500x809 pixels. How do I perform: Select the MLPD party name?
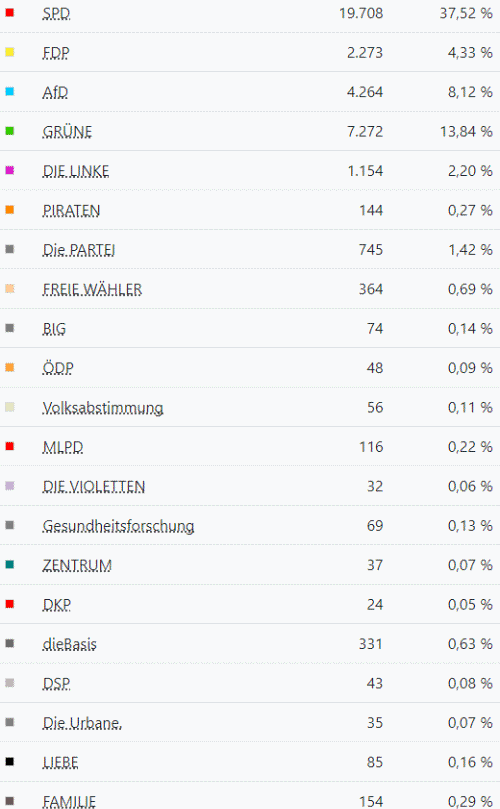[x=63, y=447]
